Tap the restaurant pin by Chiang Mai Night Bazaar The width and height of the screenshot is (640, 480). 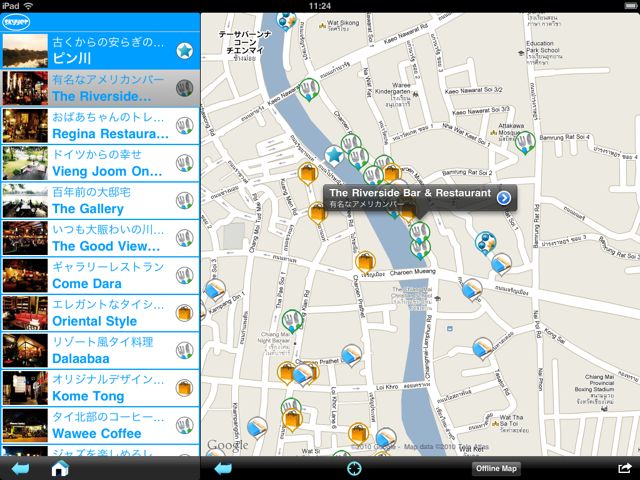pyautogui.click(x=292, y=320)
